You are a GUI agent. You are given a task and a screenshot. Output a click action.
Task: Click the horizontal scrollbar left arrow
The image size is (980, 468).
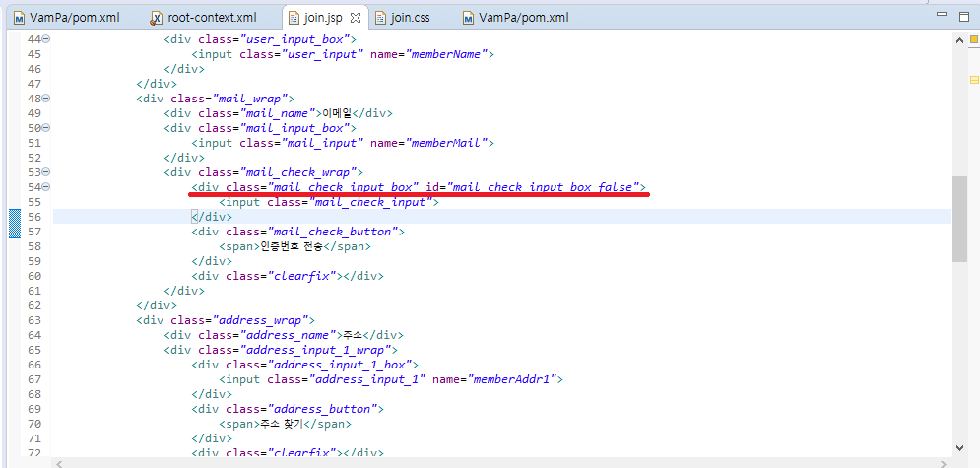tap(59, 464)
